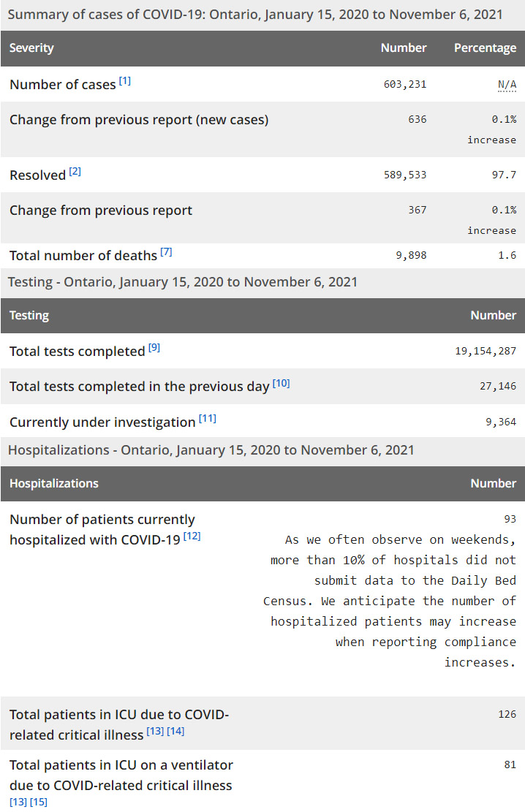Select the Percentage column header
525x812 pixels.
(x=485, y=48)
